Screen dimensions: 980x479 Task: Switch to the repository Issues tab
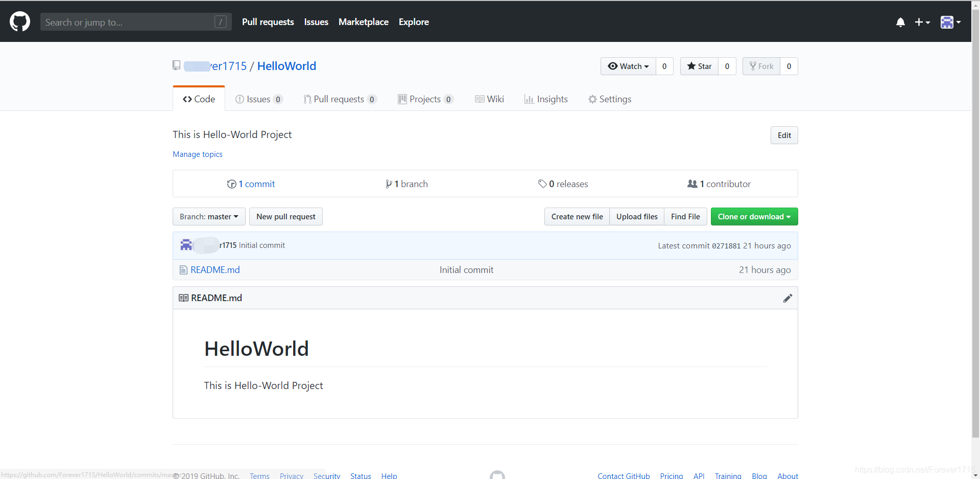point(258,99)
